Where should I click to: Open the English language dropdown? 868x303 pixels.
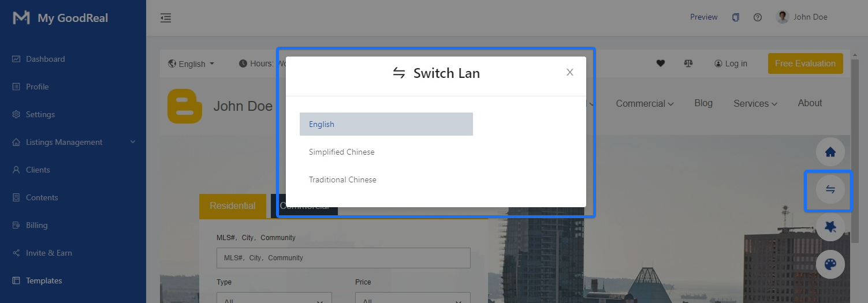(192, 64)
